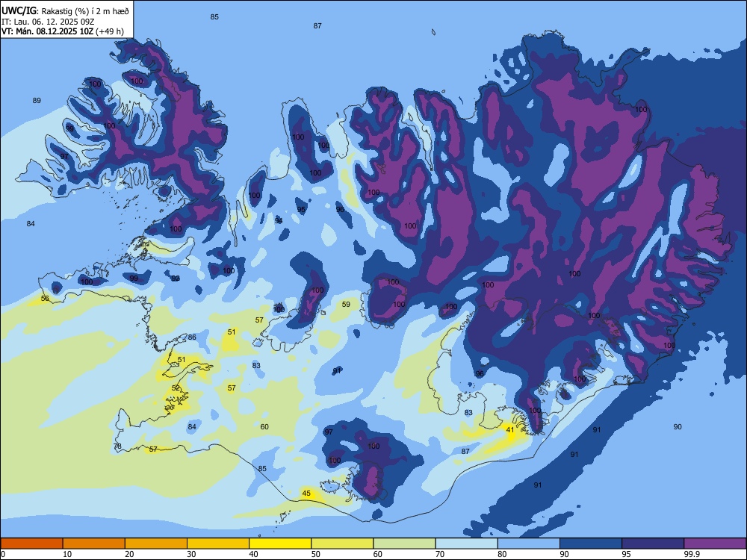This screenshot has width=747, height=560.
Task: Click the legend scale label 10
Action: pyautogui.click(x=67, y=554)
